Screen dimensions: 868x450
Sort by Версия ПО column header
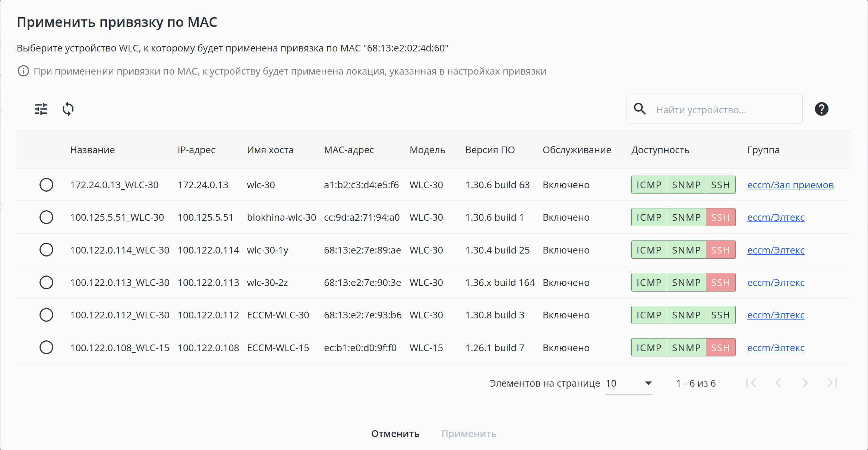tap(490, 150)
